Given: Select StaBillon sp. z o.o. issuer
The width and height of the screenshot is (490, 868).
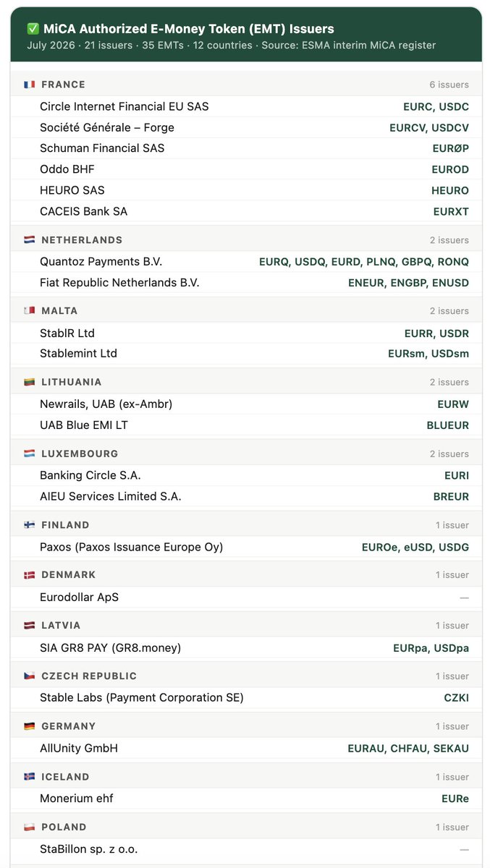Looking at the screenshot, I should (89, 848).
